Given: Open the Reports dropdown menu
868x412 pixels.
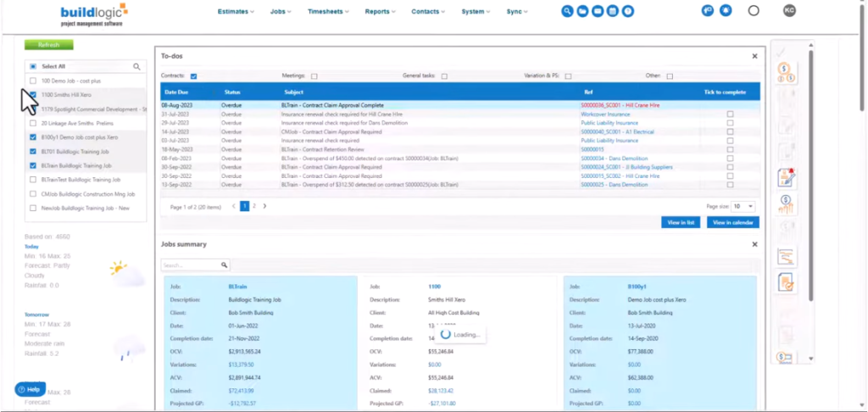Looking at the screenshot, I should click(381, 12).
